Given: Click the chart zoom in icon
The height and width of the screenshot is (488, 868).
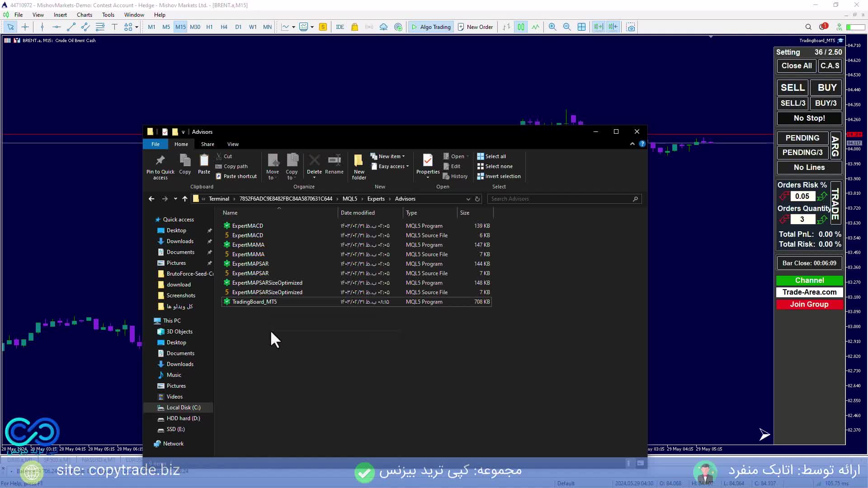Looking at the screenshot, I should click(x=552, y=27).
